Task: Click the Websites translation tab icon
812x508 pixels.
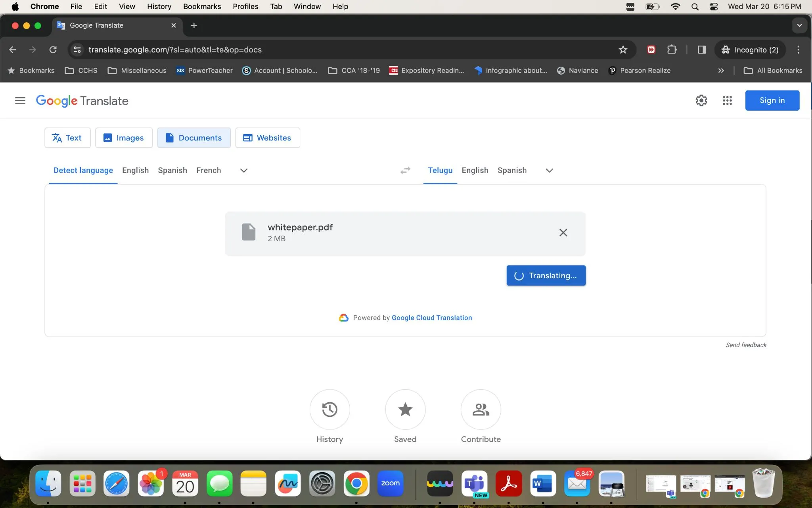Action: point(247,138)
